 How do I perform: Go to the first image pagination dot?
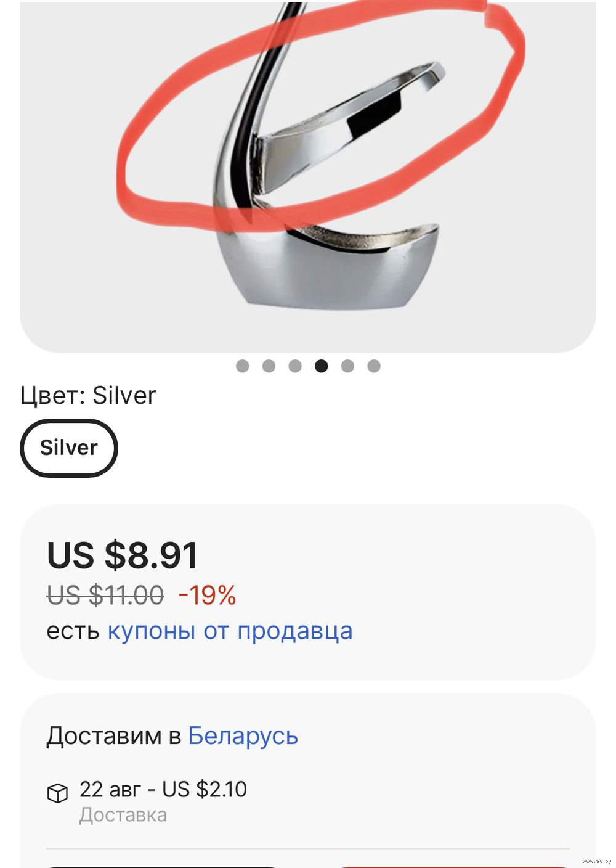click(x=243, y=366)
